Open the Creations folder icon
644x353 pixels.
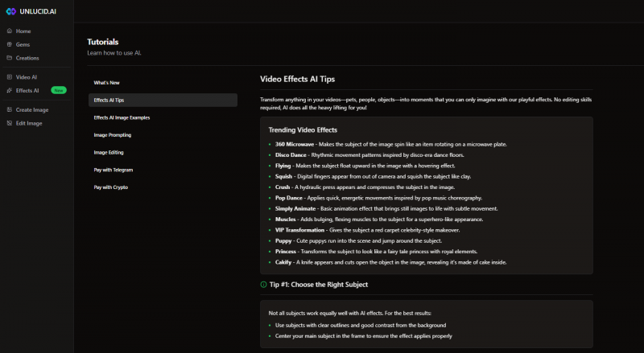(x=9, y=58)
